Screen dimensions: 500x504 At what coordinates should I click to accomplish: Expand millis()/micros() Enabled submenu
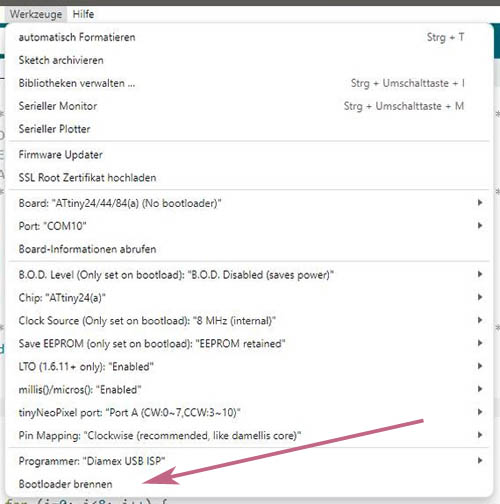(x=249, y=389)
